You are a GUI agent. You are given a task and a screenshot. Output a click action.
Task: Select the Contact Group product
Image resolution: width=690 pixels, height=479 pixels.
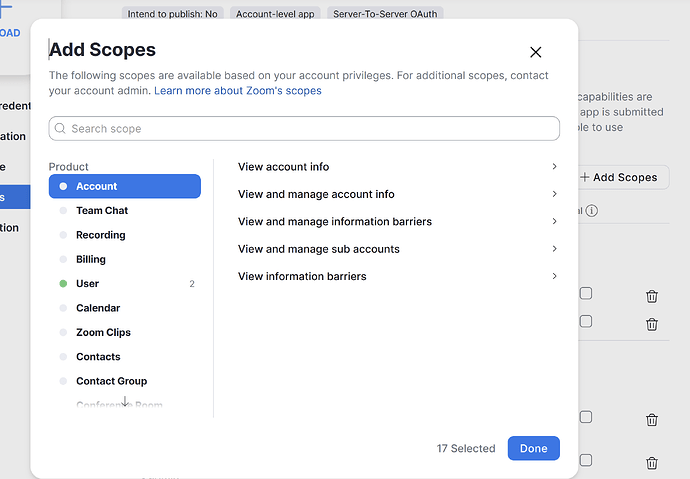(125, 381)
